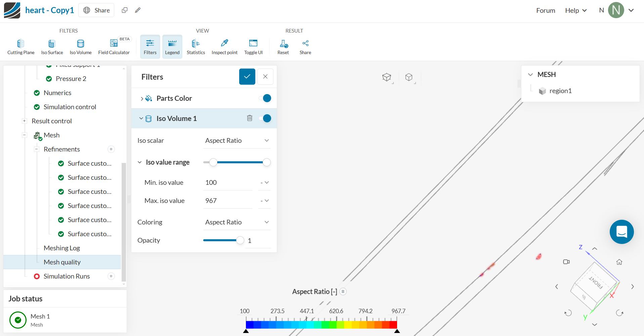Rotate orientation cube right
The width and height of the screenshot is (644, 336).
[633, 287]
